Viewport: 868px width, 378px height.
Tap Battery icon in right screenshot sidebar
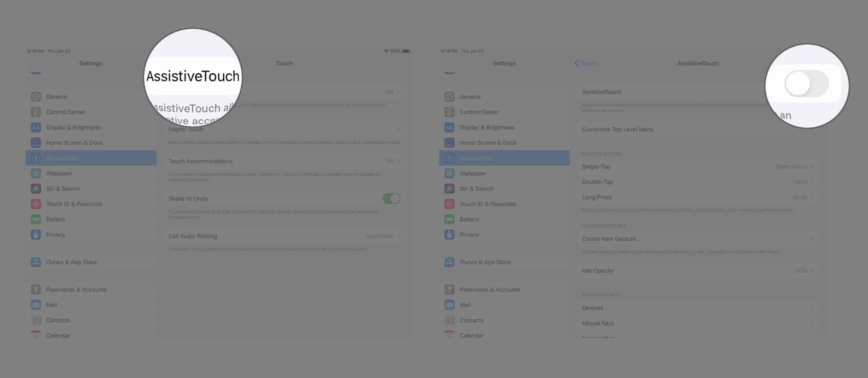[450, 219]
